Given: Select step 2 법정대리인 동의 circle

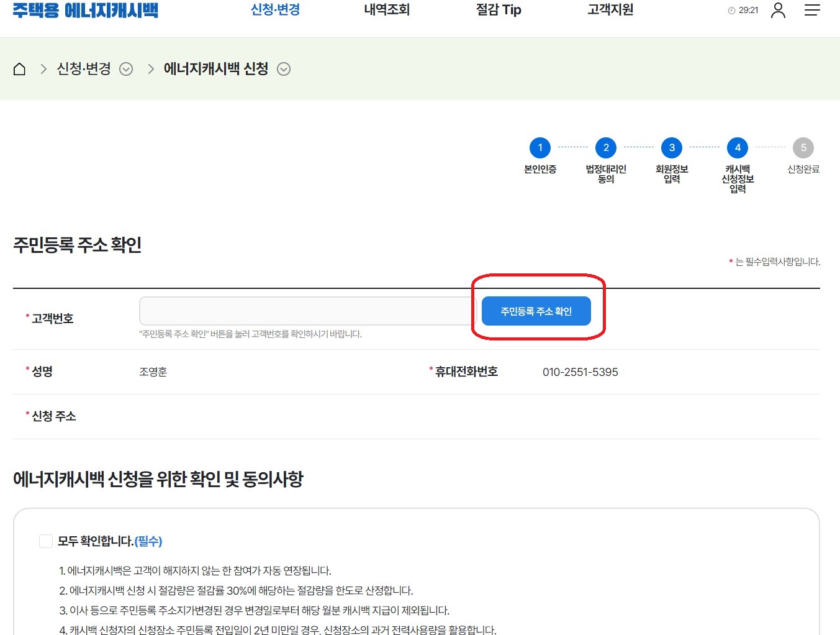Looking at the screenshot, I should [605, 148].
